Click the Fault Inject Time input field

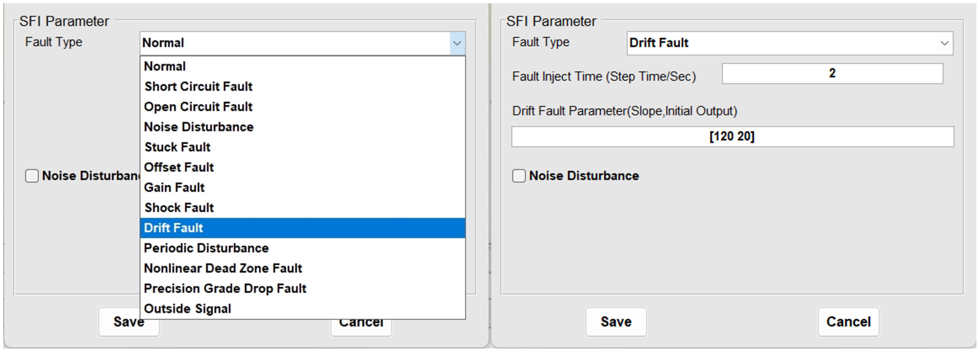tap(832, 73)
